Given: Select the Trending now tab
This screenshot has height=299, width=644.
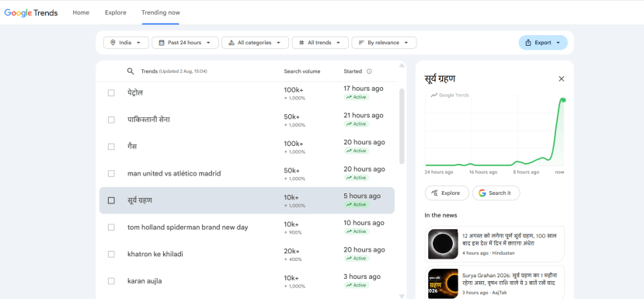Looking at the screenshot, I should (161, 12).
